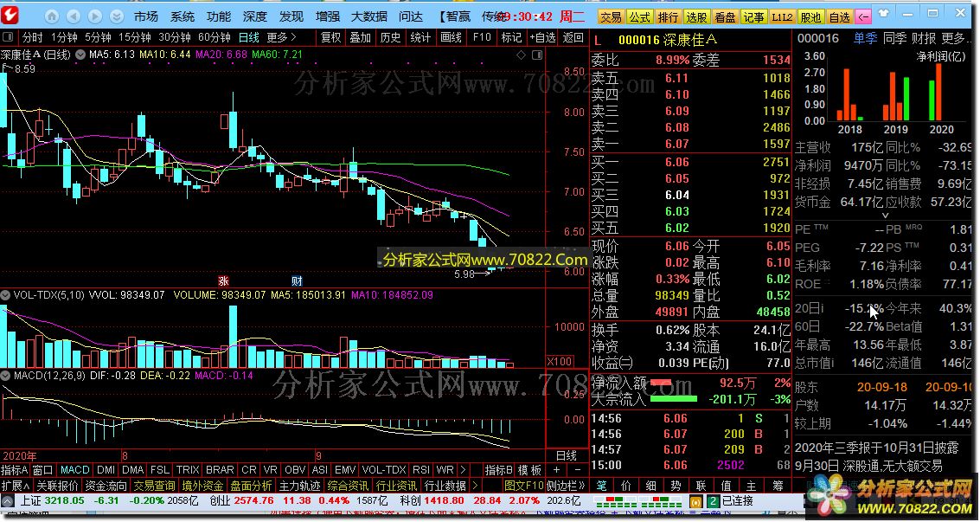The image size is (980, 522).
Task: Select the DMI indicator tab
Action: [x=106, y=469]
